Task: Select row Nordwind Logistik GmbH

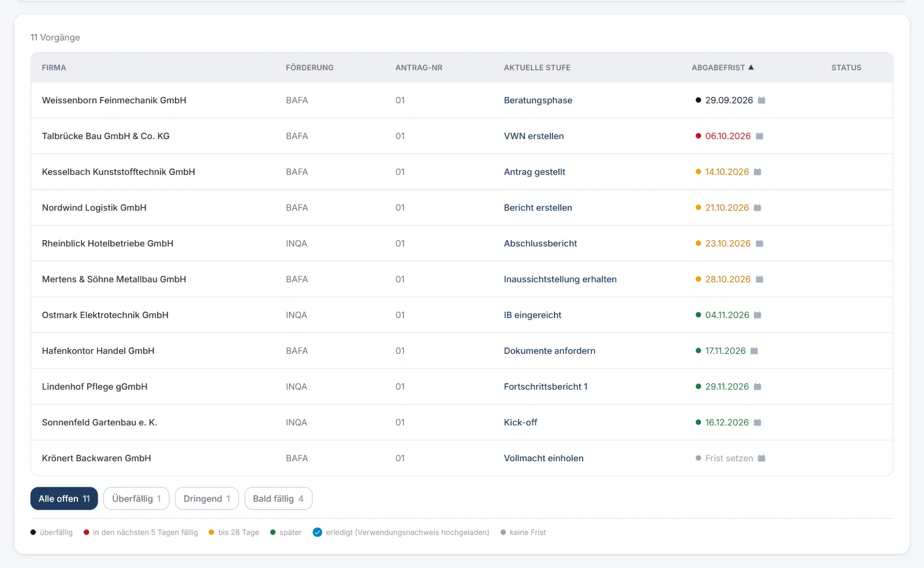Action: [462, 208]
